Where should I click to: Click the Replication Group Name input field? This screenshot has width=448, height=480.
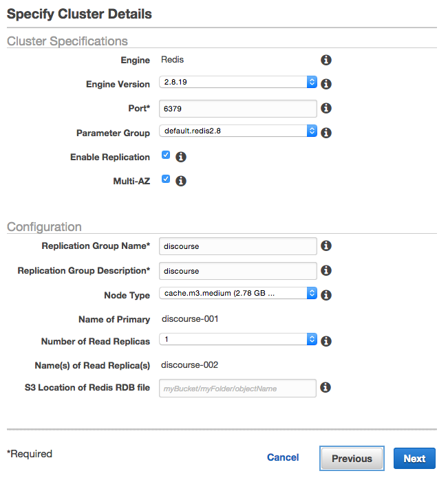pyautogui.click(x=238, y=246)
